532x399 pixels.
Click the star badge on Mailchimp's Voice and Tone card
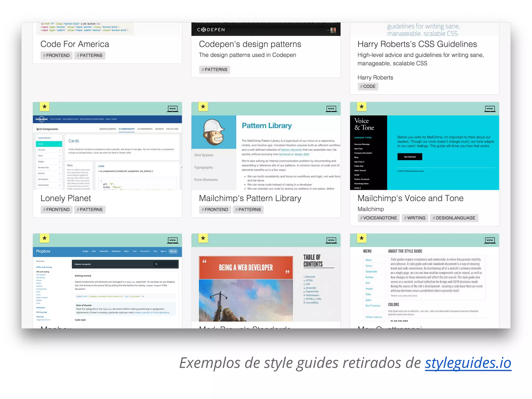(361, 107)
